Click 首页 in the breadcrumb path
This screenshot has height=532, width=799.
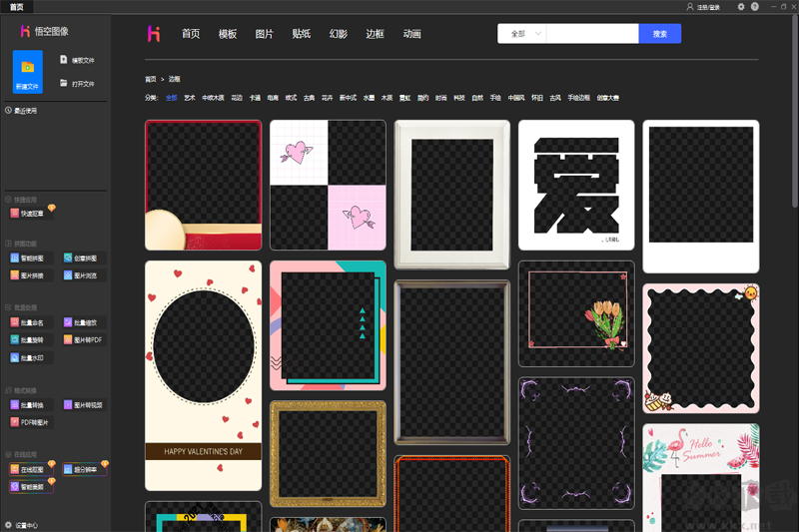click(150, 78)
